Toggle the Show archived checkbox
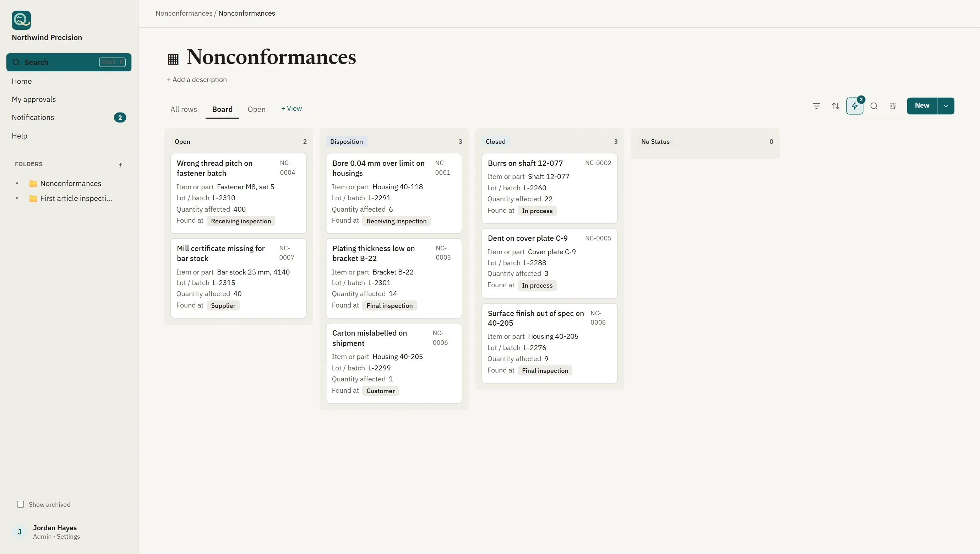This screenshot has height=554, width=980. [x=21, y=505]
